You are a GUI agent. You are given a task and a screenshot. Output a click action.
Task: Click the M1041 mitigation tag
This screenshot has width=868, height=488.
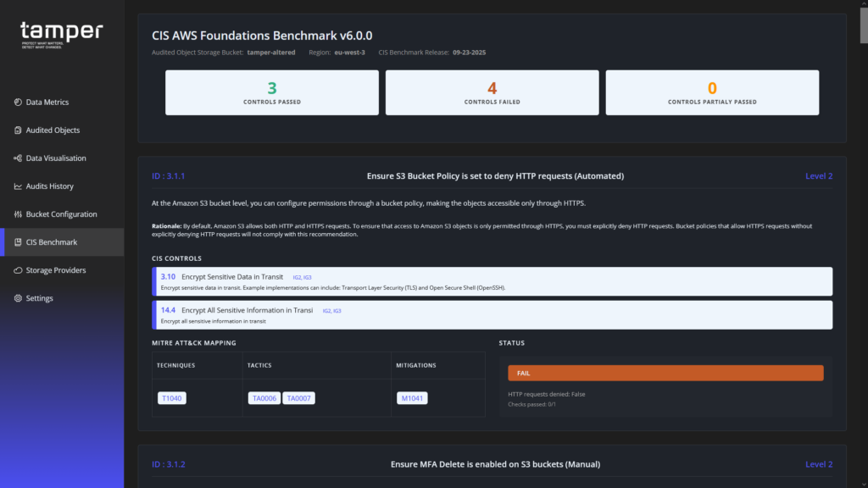pos(411,398)
